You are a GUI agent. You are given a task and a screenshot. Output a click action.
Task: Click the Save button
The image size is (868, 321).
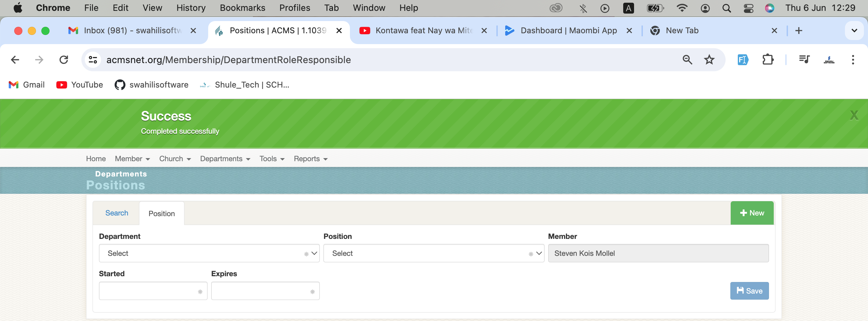tap(749, 291)
